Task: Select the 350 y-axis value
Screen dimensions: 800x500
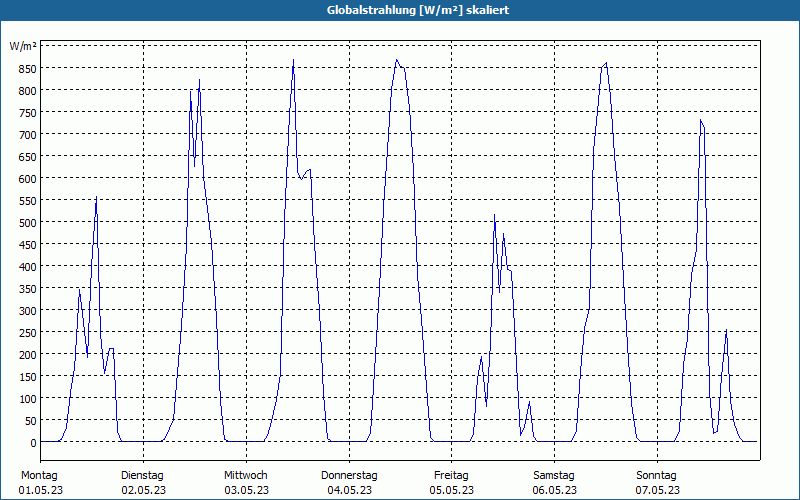Action: (28, 289)
